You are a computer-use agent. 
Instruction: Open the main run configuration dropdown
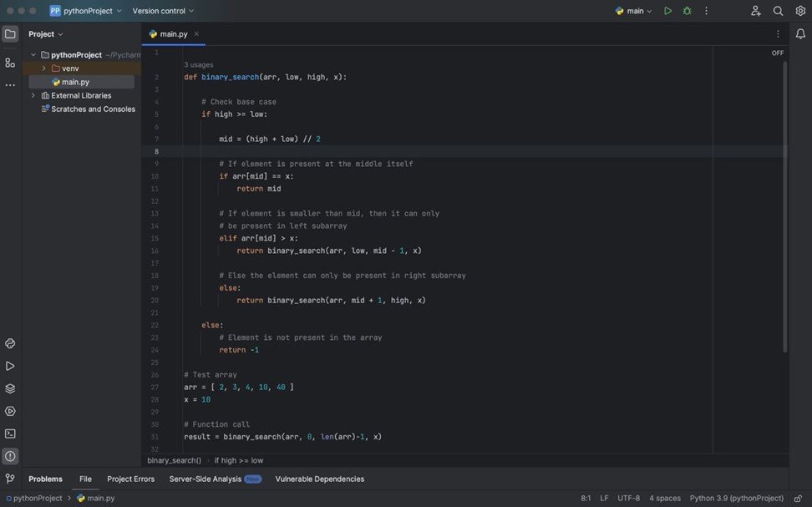coord(633,11)
